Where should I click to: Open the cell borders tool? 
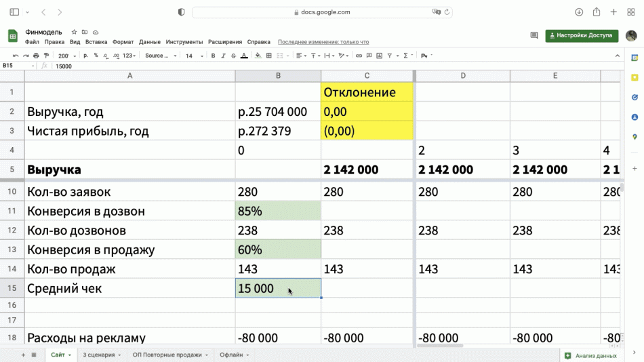tap(269, 56)
